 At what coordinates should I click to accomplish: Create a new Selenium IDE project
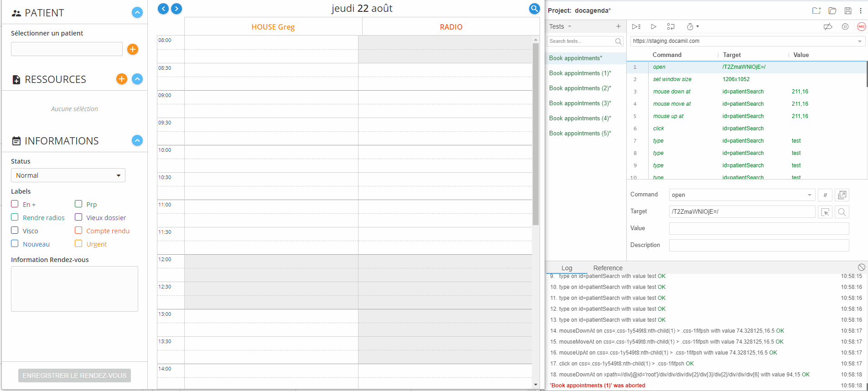coord(816,10)
